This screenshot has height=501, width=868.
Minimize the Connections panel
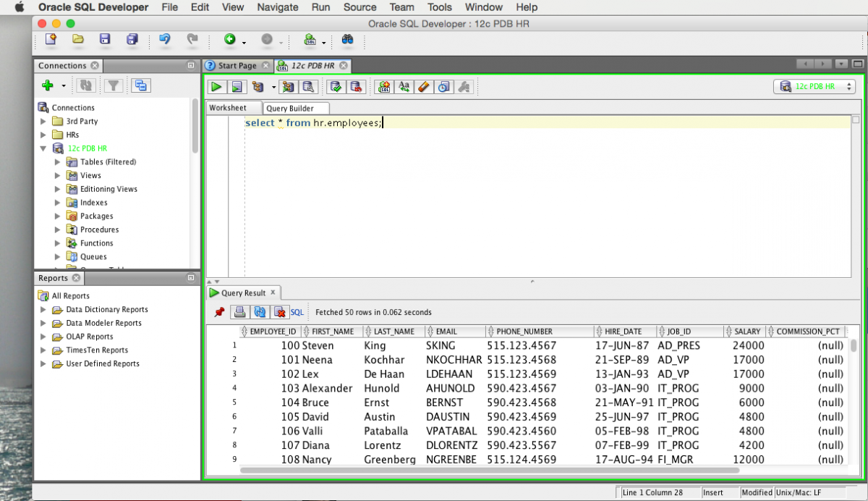pos(191,65)
